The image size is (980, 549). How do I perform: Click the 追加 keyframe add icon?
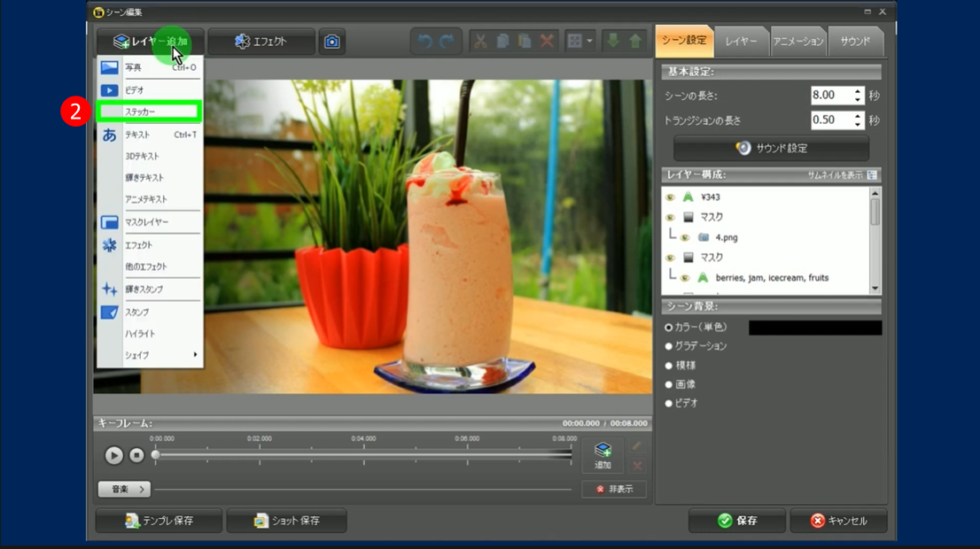click(x=603, y=453)
